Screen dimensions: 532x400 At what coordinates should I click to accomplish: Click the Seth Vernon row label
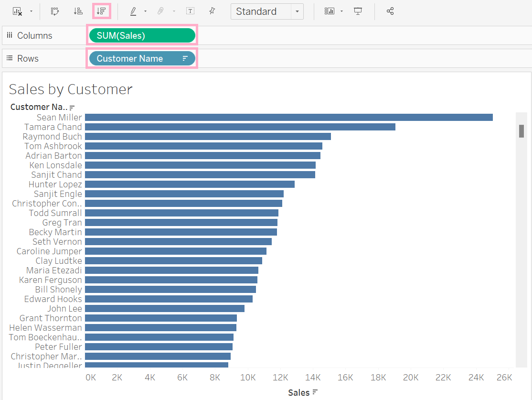tap(57, 242)
